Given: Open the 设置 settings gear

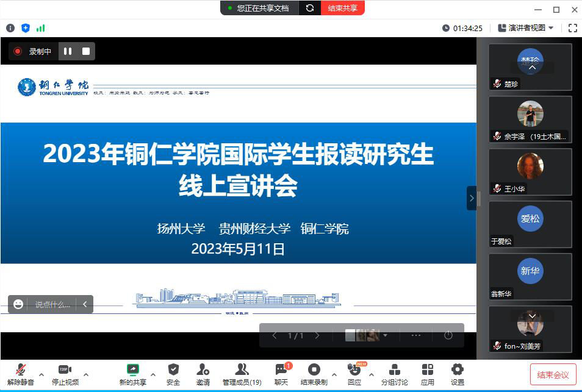Looking at the screenshot, I should click(458, 374).
